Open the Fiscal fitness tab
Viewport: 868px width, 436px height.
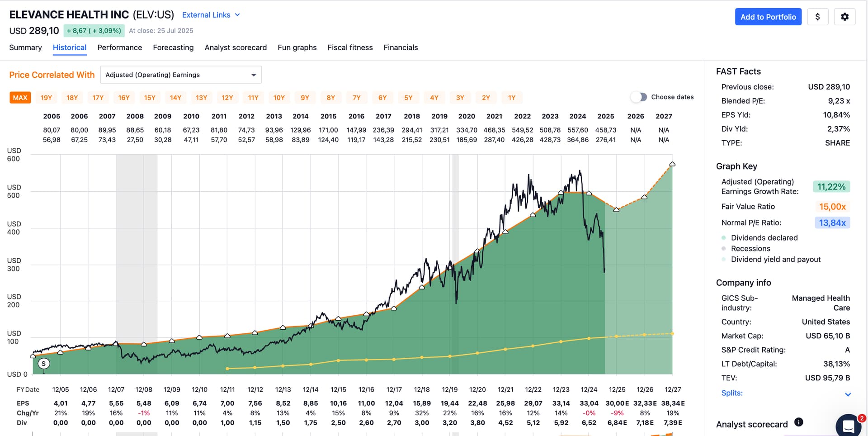click(350, 47)
